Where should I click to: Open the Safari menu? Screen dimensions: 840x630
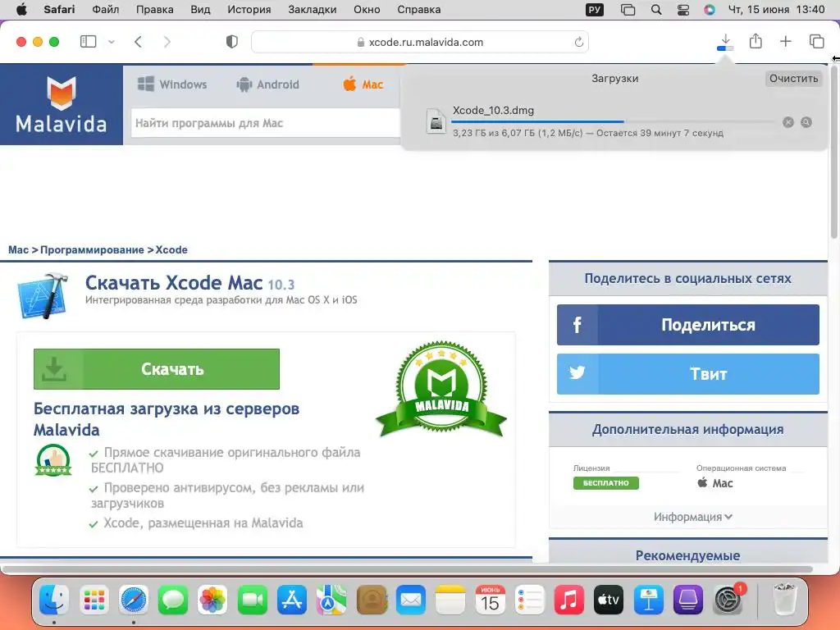59,10
